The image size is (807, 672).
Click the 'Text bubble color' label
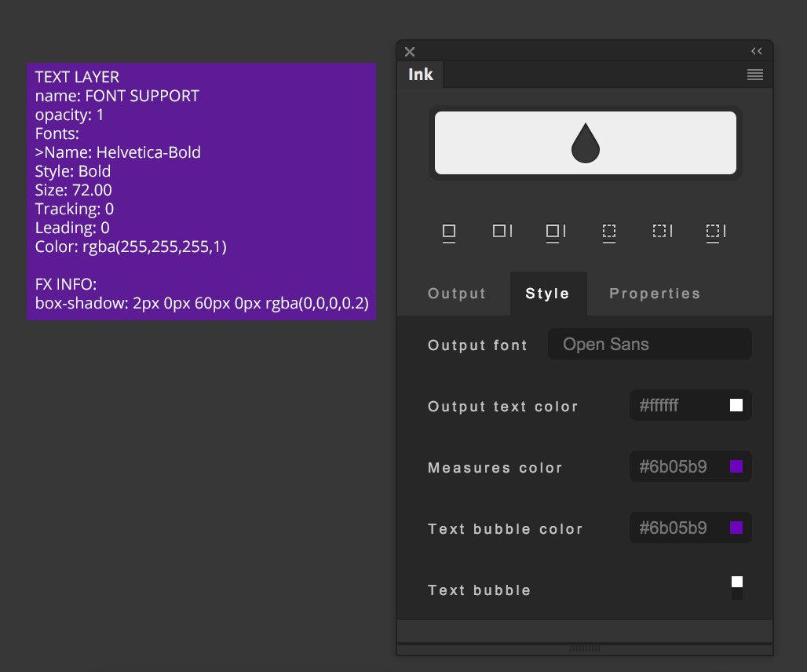(505, 529)
